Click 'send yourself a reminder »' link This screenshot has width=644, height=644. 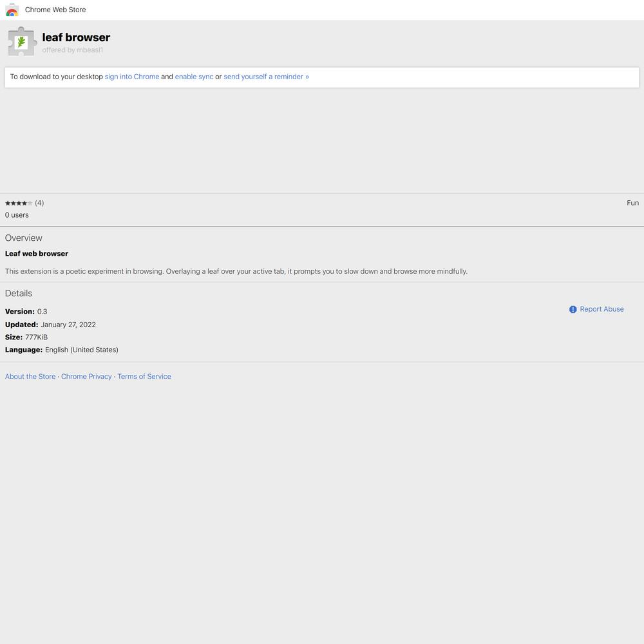266,77
